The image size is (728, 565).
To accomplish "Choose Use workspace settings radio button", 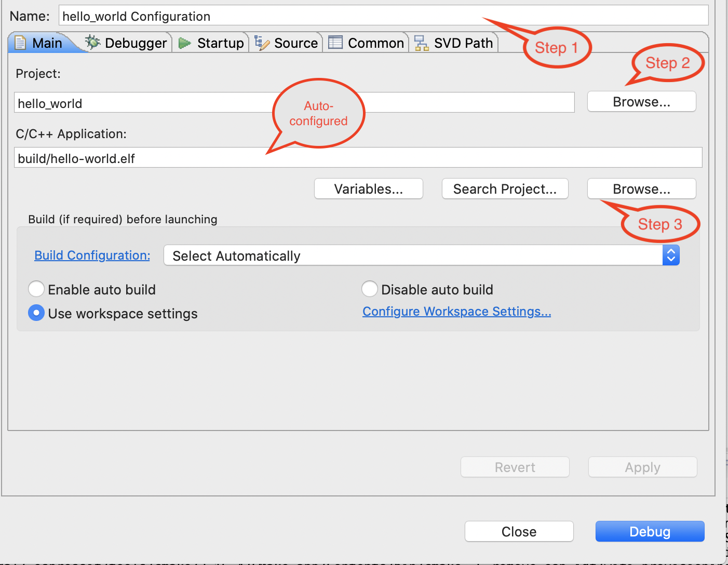I will click(x=36, y=313).
